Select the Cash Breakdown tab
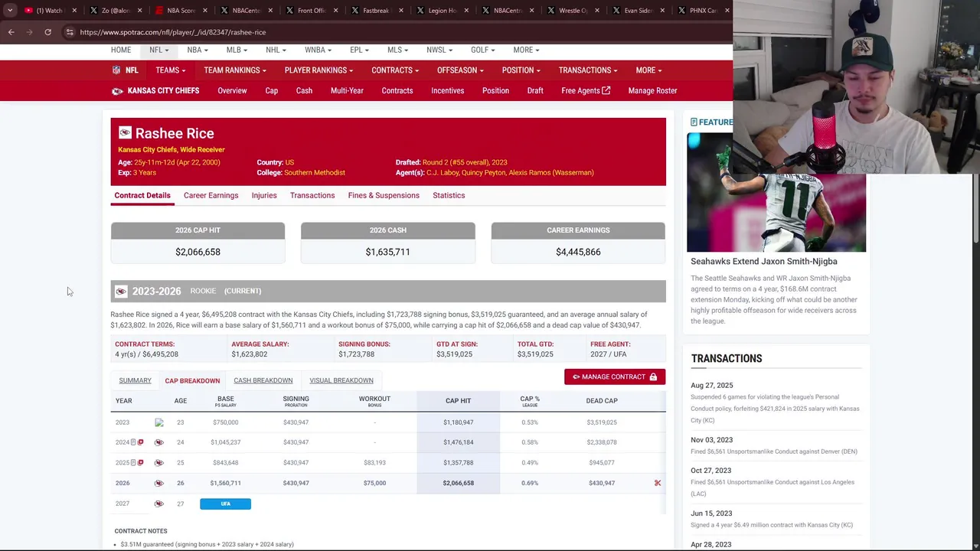980x551 pixels. [263, 380]
